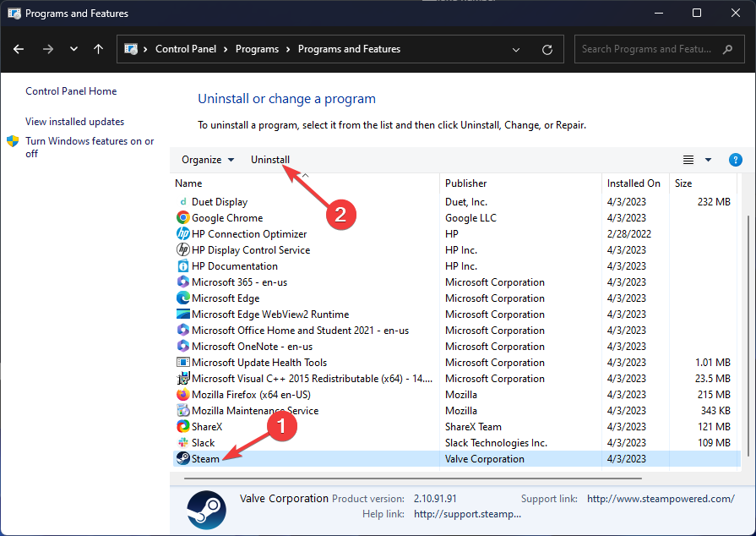756x536 pixels.
Task: Open the steampowered.com support link
Action: (x=661, y=499)
